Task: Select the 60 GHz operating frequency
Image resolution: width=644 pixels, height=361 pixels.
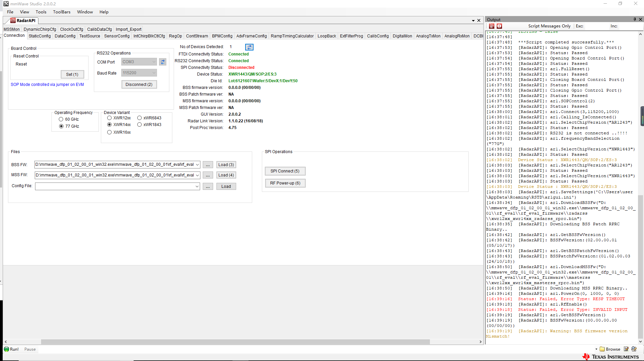Action: [x=61, y=119]
